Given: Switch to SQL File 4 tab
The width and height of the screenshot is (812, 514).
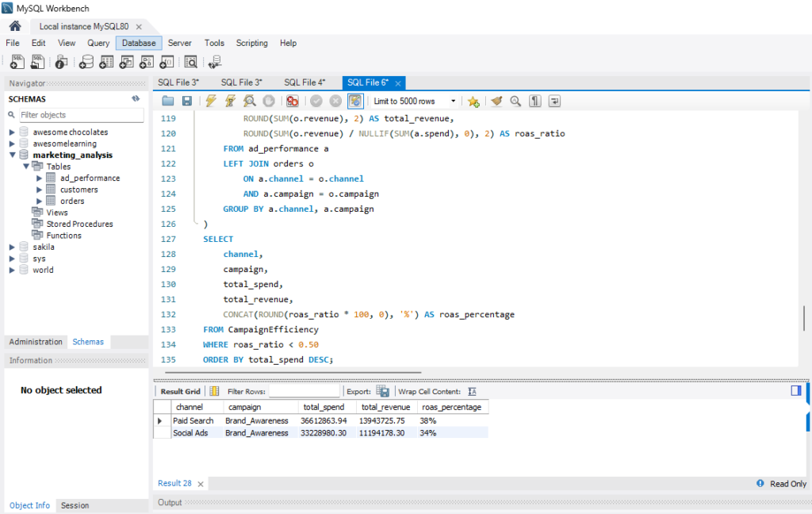Looking at the screenshot, I should coord(304,82).
